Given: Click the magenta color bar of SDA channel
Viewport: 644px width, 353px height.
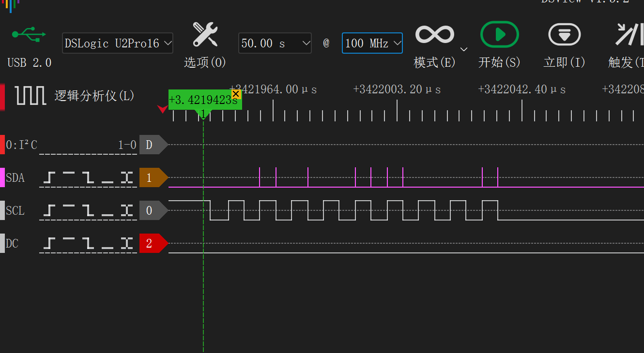Looking at the screenshot, I should [2, 178].
